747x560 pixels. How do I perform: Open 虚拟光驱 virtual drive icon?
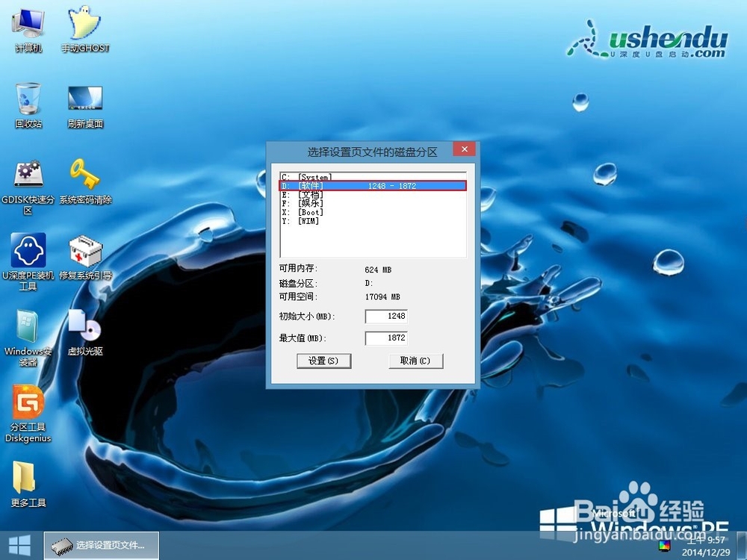tap(85, 333)
